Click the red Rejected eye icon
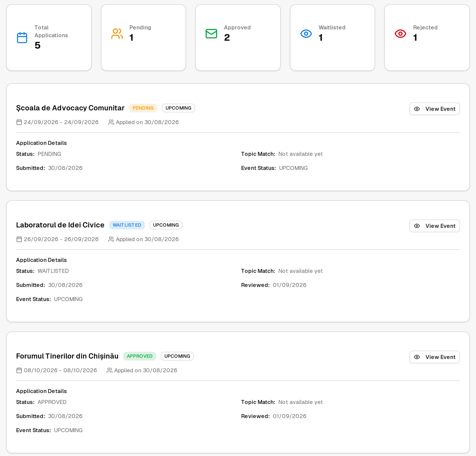 (400, 33)
